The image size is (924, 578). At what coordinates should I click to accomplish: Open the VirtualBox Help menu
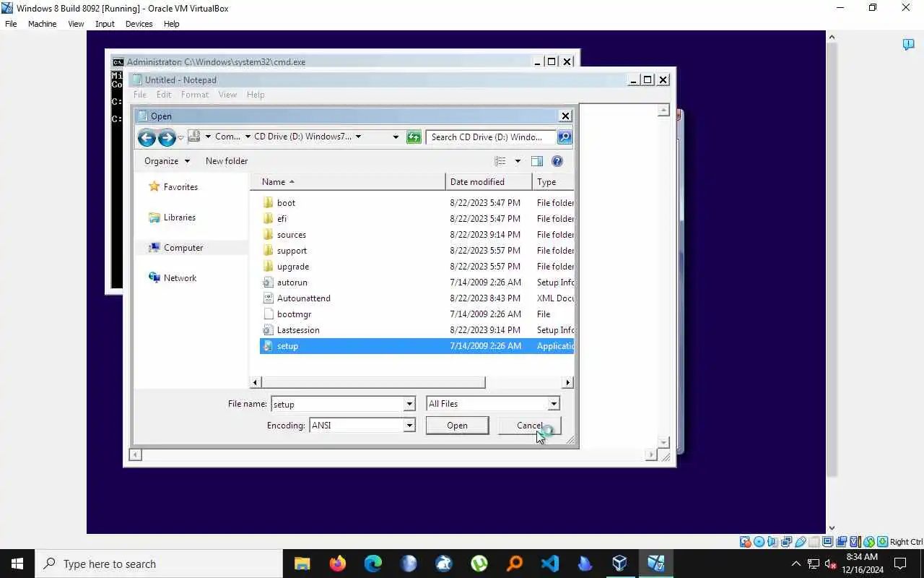pyautogui.click(x=171, y=24)
